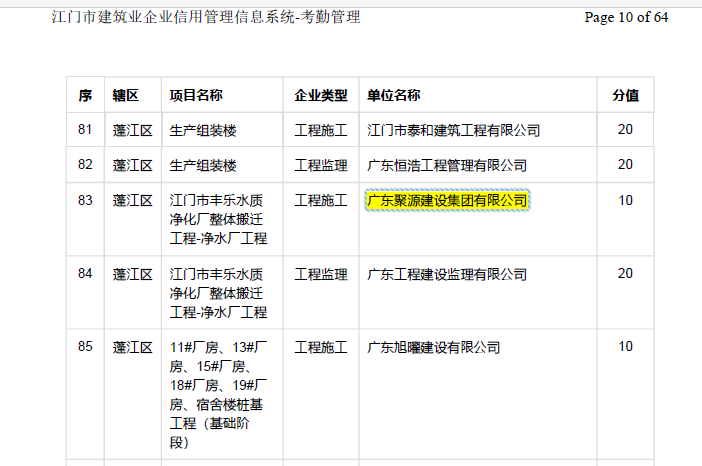Viewport: 702px width, 466px height.
Task: Click 蓬江区 in row 82
Action: (133, 165)
